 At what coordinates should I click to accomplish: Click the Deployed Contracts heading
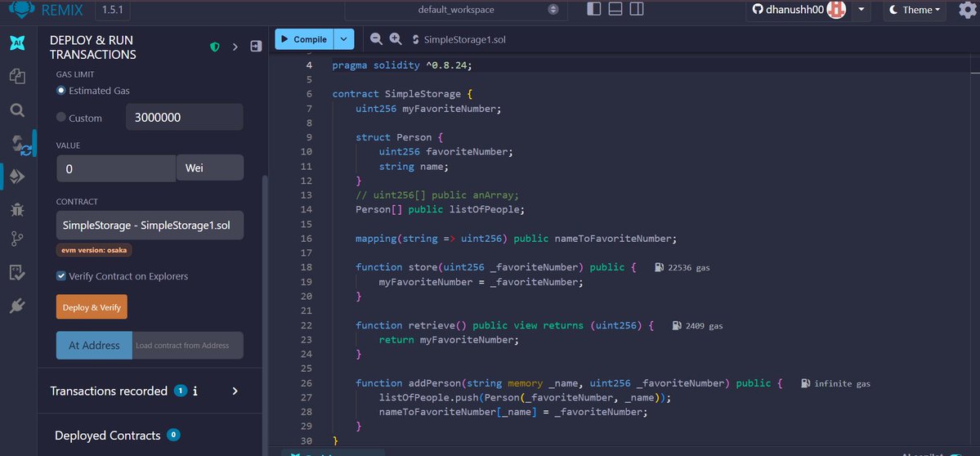tap(108, 436)
